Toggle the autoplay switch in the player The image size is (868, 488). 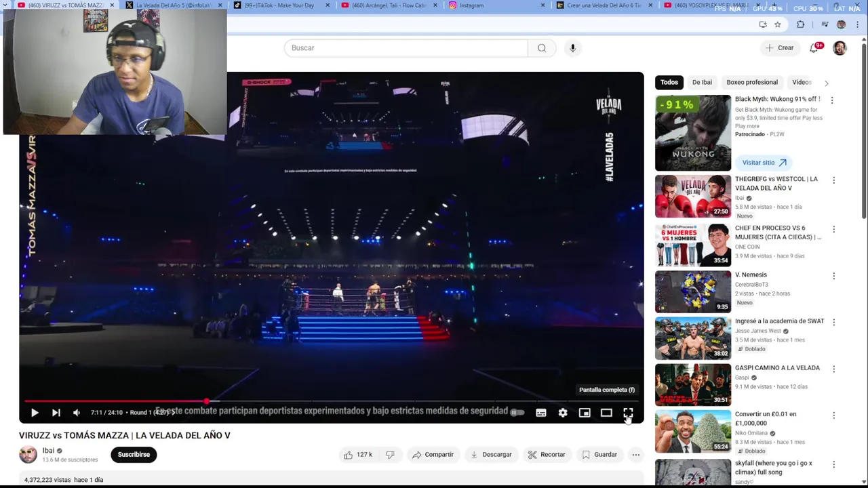517,412
